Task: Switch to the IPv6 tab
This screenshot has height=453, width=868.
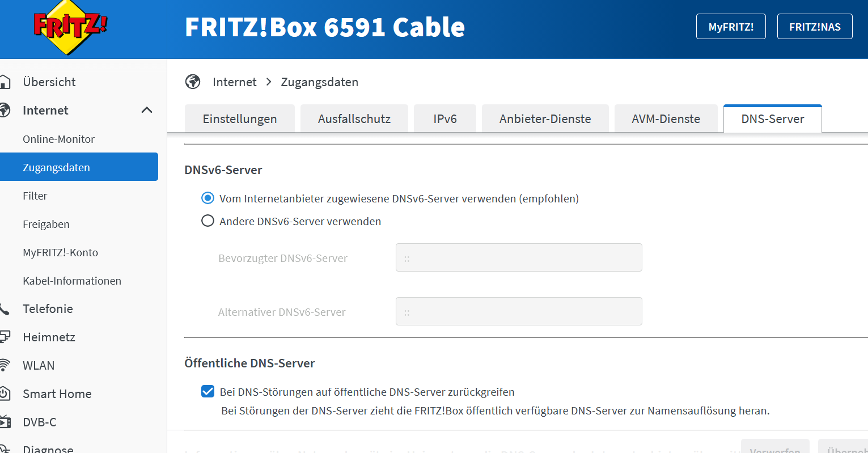Action: [x=445, y=119]
